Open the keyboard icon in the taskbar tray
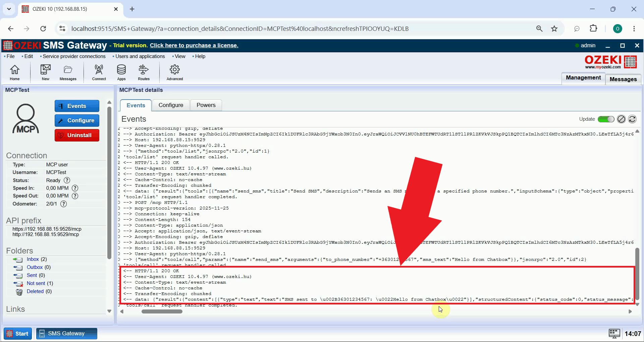 tap(614, 333)
